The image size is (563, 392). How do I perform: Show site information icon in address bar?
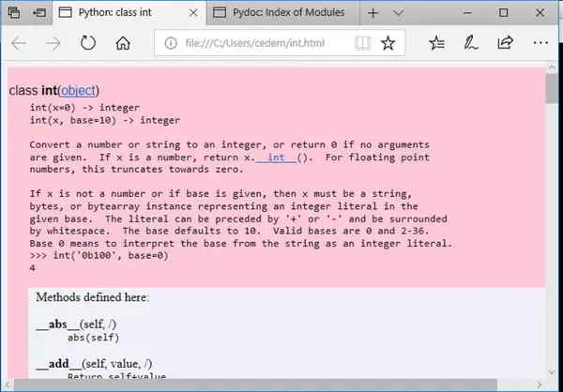[x=171, y=43]
